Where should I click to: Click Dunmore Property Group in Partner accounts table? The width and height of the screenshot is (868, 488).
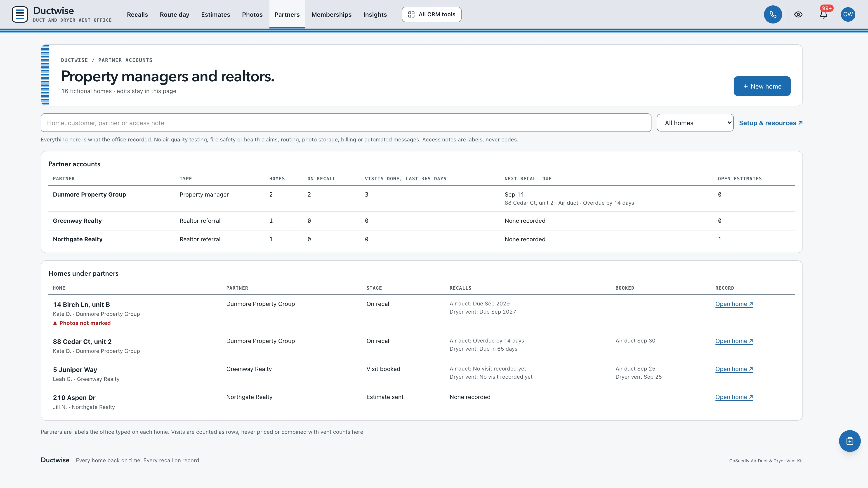point(89,194)
